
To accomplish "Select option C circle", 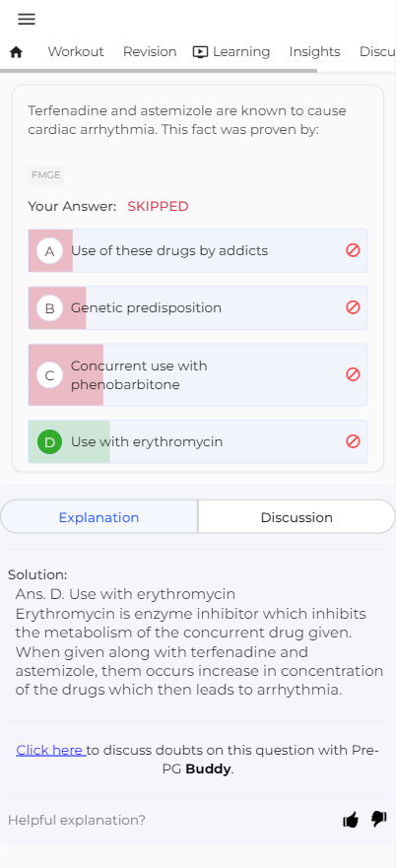I will [49, 375].
